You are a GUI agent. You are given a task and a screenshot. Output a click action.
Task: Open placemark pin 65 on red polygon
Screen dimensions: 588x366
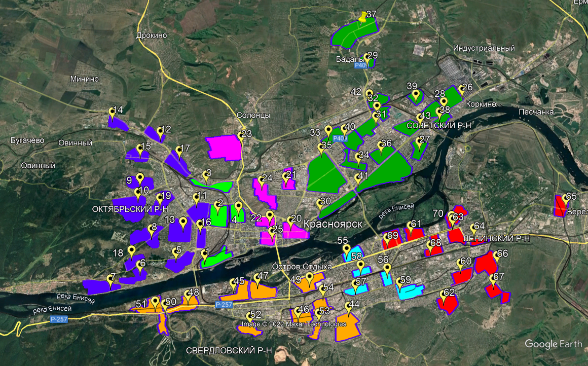[565, 199]
